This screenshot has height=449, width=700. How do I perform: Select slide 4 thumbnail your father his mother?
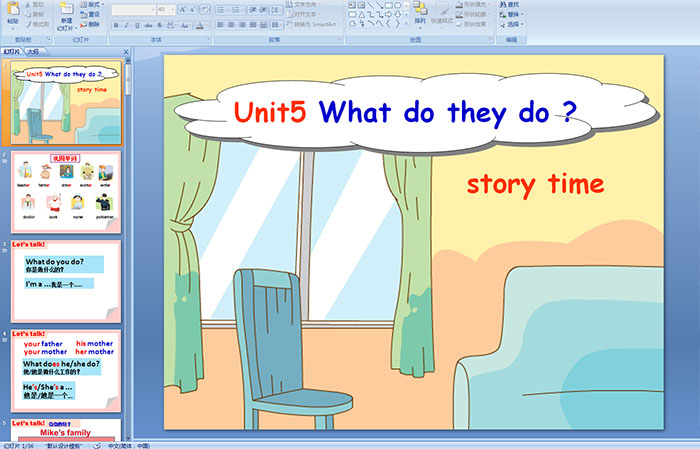[66, 370]
